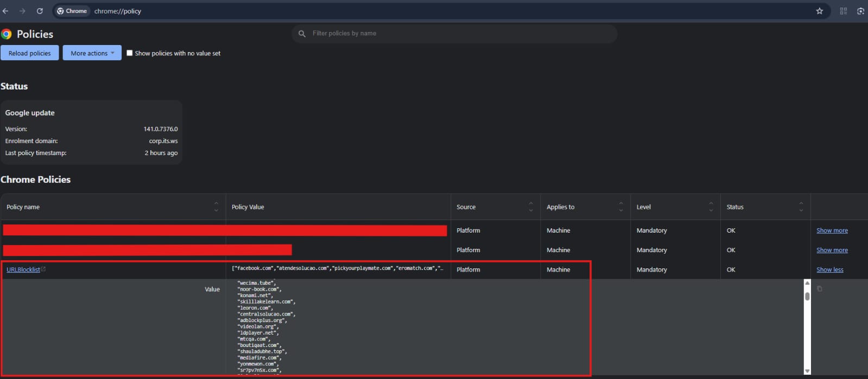
Task: Bookmark this page with the star icon
Action: pos(820,11)
